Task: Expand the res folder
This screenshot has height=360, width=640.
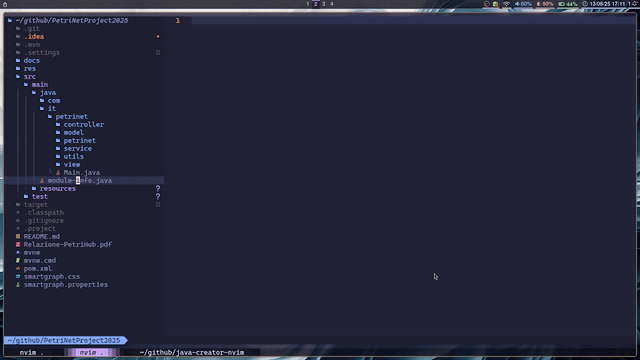Action: pyautogui.click(x=30, y=69)
